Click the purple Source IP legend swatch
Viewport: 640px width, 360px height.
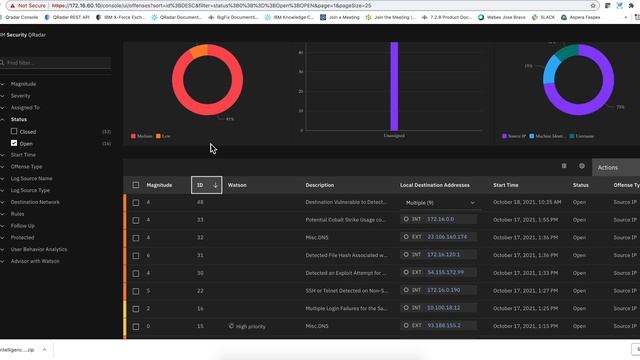pyautogui.click(x=504, y=136)
